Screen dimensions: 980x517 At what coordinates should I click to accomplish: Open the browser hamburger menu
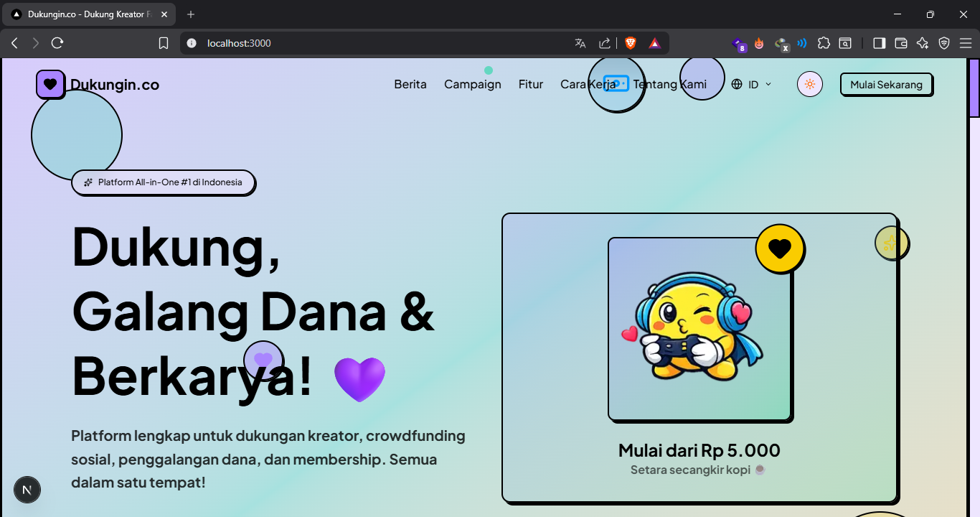pos(966,43)
